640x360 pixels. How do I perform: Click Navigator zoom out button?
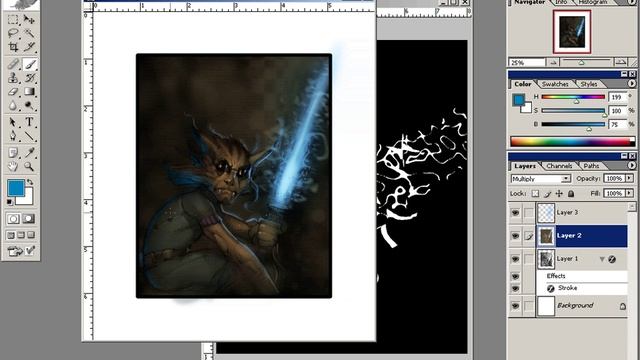(553, 62)
